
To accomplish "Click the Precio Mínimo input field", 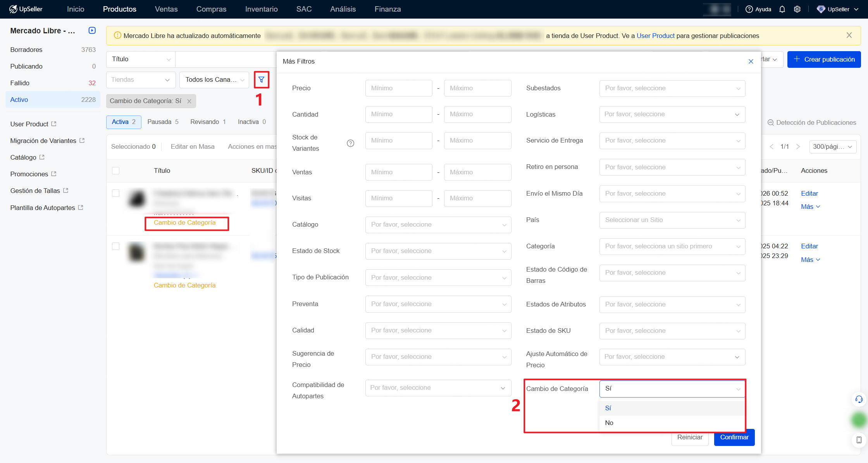I will (398, 88).
